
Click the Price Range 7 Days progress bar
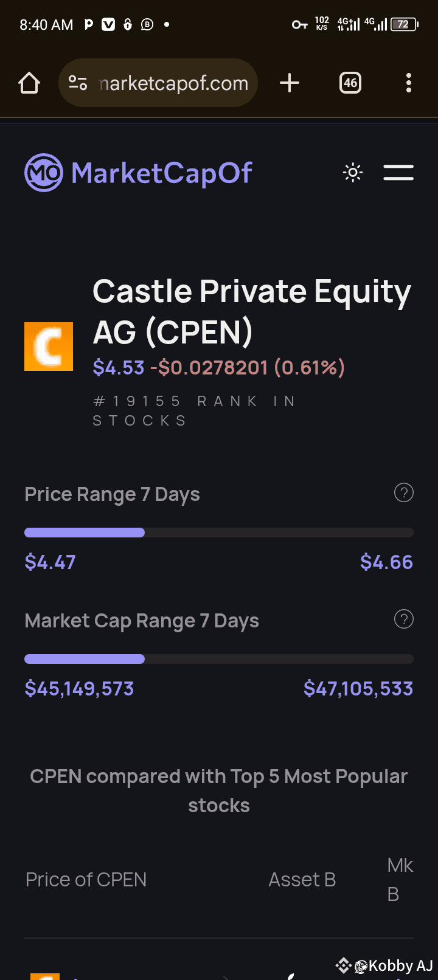pos(219,533)
